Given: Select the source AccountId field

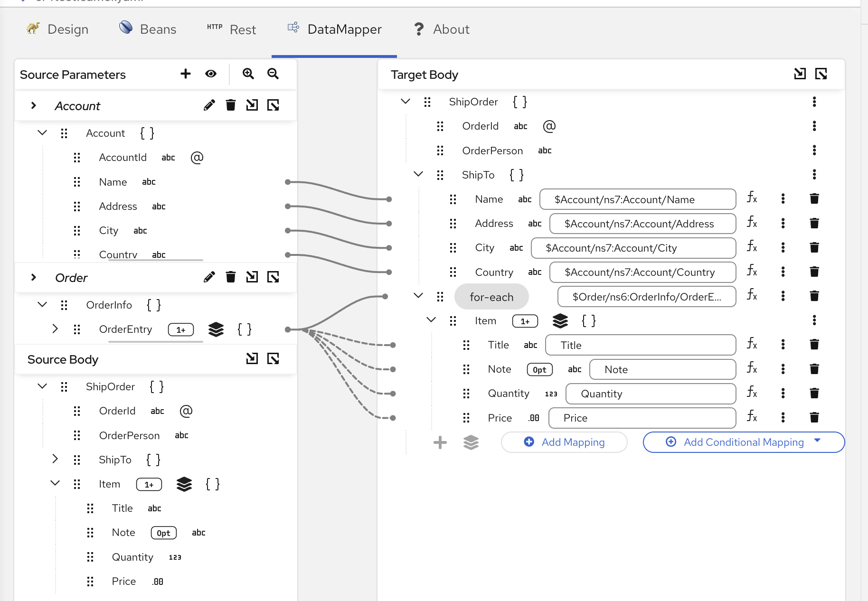Looking at the screenshot, I should (123, 158).
